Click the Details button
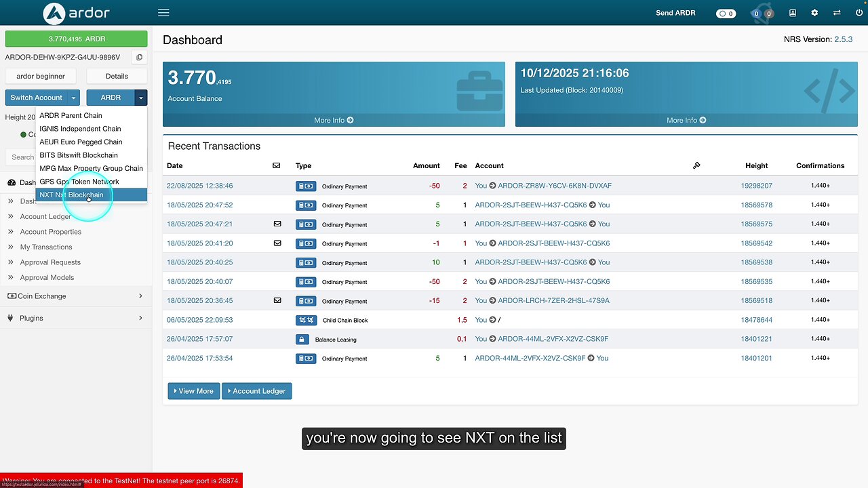The width and height of the screenshot is (868, 488). [x=117, y=76]
